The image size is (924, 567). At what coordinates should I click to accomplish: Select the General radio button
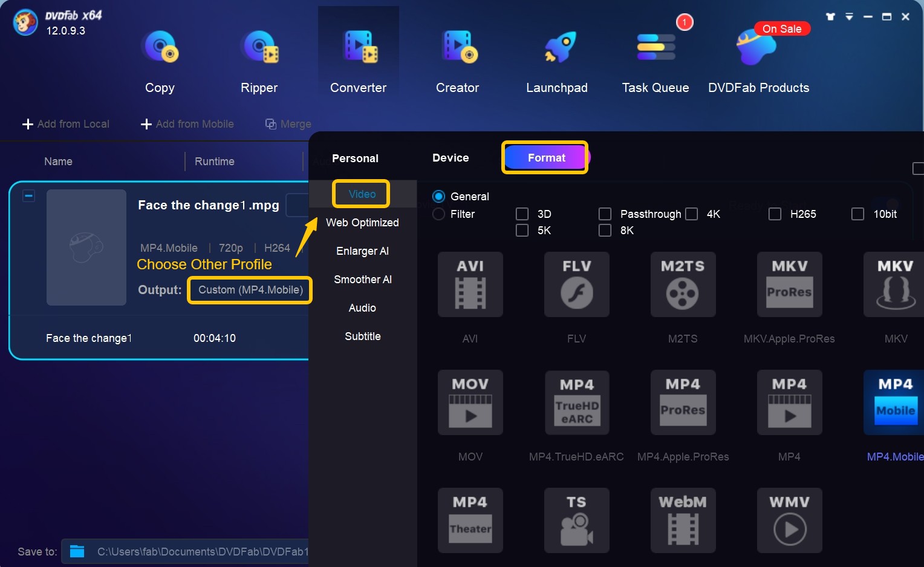(439, 197)
